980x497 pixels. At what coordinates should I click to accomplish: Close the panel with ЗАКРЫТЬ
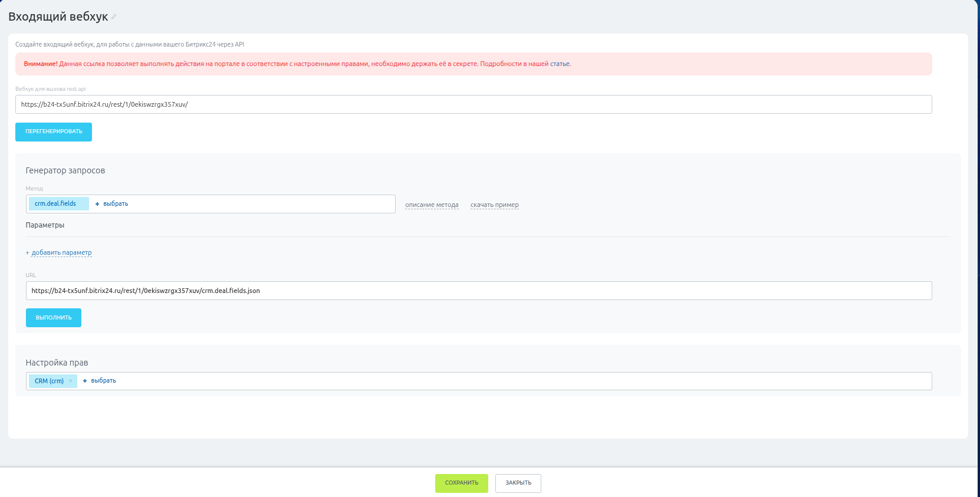(x=518, y=483)
